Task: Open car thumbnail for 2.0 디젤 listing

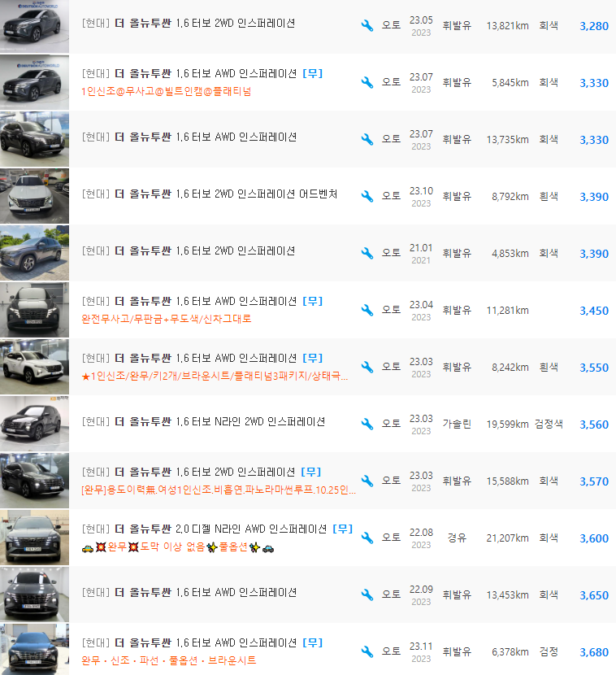Action: [x=34, y=538]
